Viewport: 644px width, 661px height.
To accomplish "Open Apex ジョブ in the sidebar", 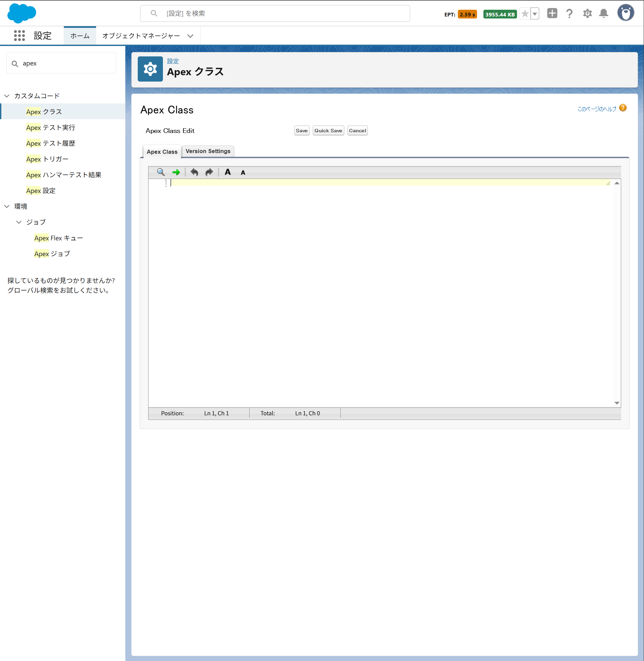I will (x=52, y=254).
